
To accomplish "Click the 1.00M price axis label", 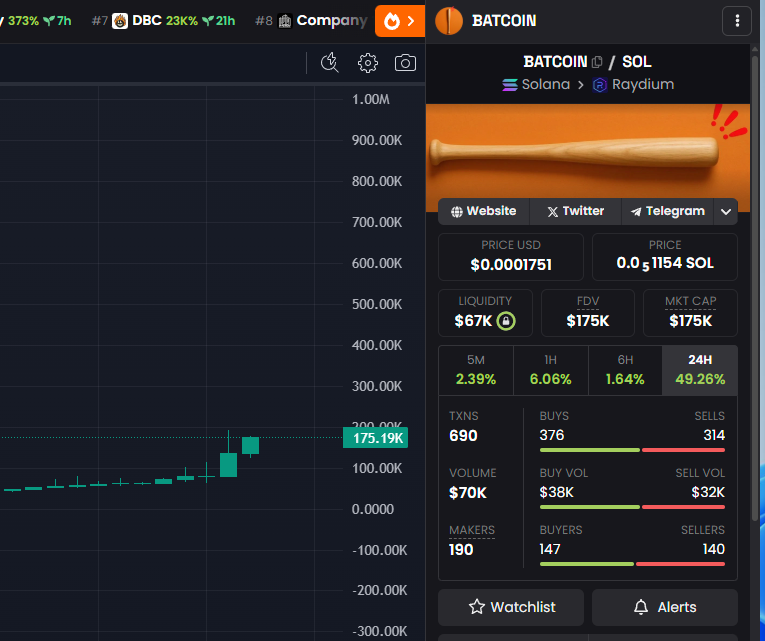I will pyautogui.click(x=371, y=100).
